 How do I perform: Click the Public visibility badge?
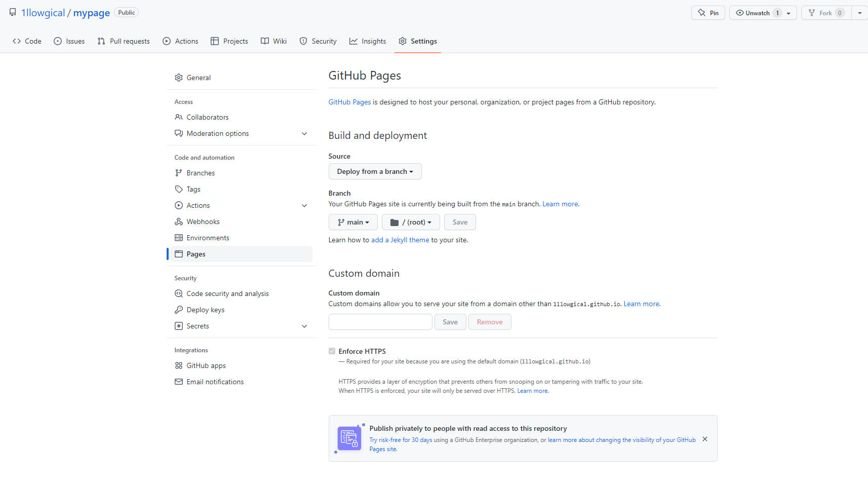coord(127,13)
